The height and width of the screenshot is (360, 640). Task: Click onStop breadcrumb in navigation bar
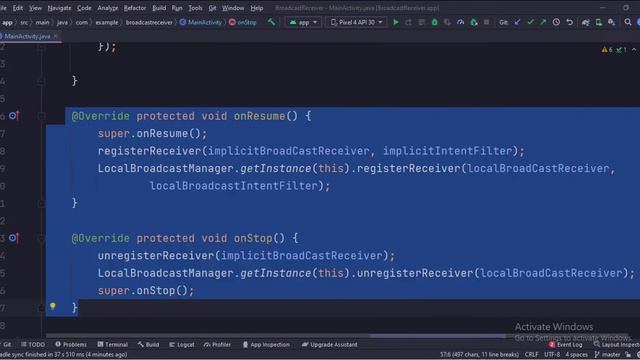pos(243,22)
